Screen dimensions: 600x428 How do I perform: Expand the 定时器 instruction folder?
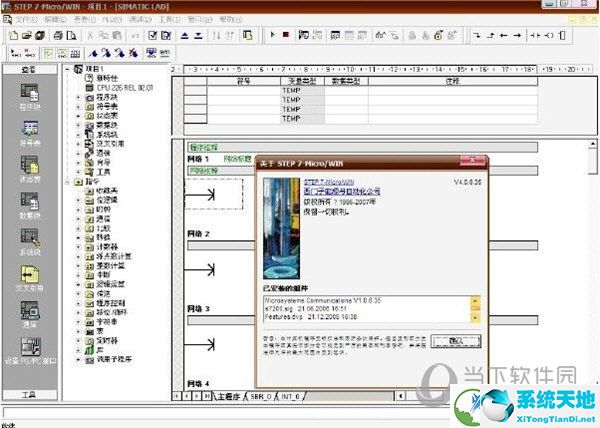click(78, 340)
